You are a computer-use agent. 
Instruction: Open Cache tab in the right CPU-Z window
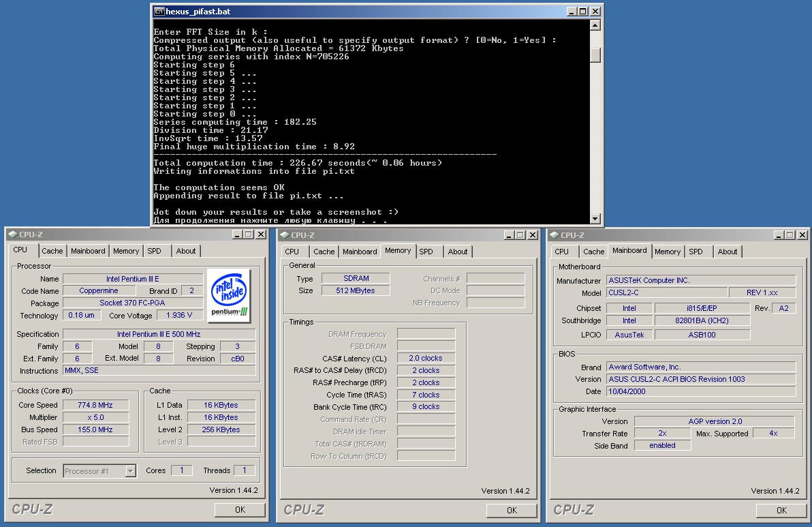click(594, 252)
